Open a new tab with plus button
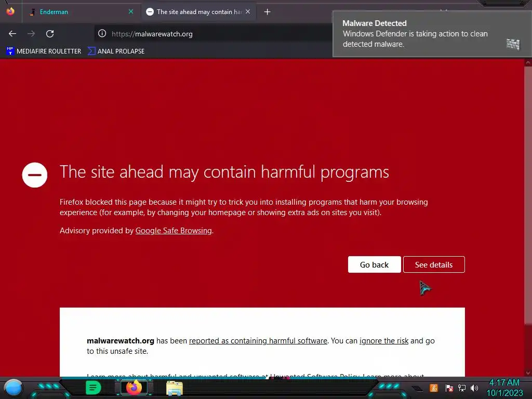 268,12
